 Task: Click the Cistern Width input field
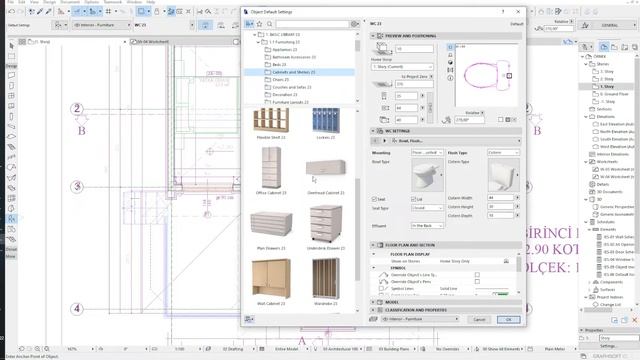coord(500,198)
